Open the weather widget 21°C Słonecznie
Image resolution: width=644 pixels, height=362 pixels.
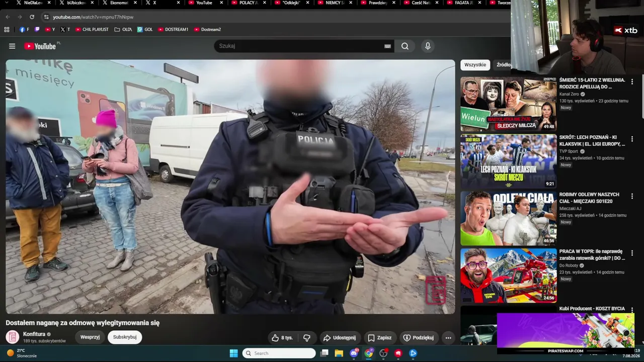pyautogui.click(x=21, y=353)
